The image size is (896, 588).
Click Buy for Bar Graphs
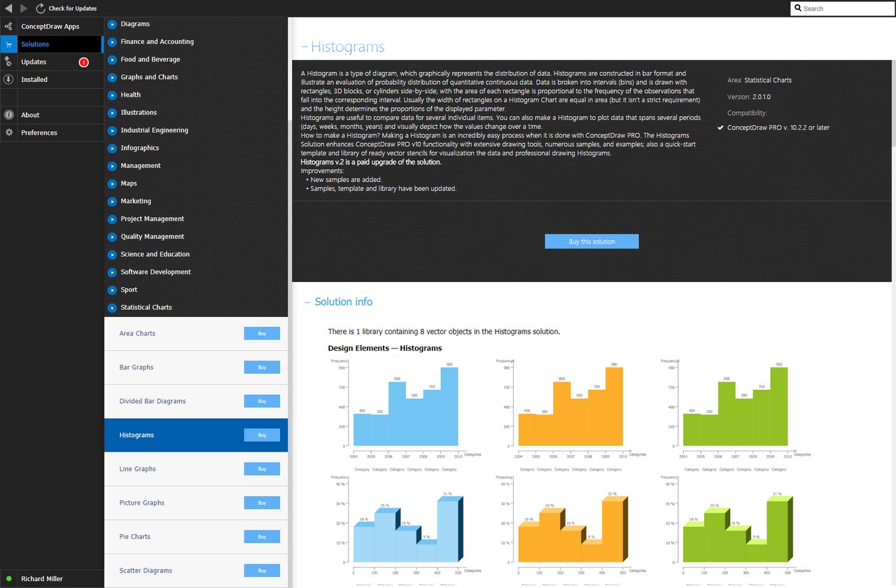262,367
